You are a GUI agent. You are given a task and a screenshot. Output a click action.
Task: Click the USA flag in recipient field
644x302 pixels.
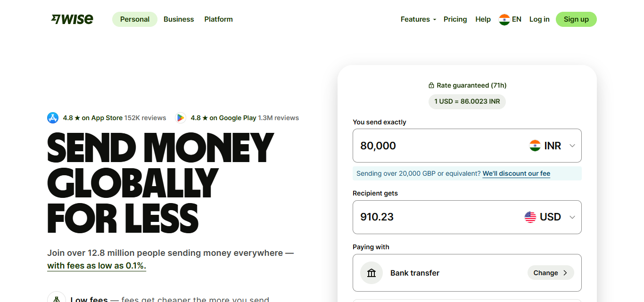coord(530,217)
